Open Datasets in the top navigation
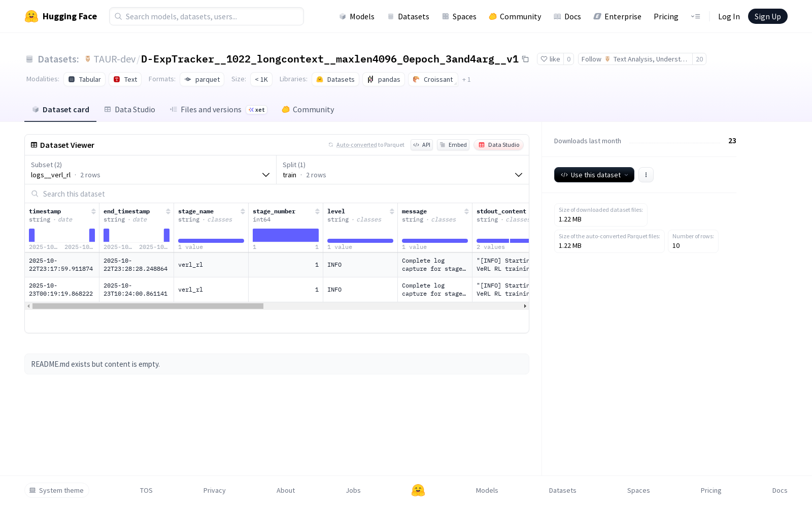 409,16
